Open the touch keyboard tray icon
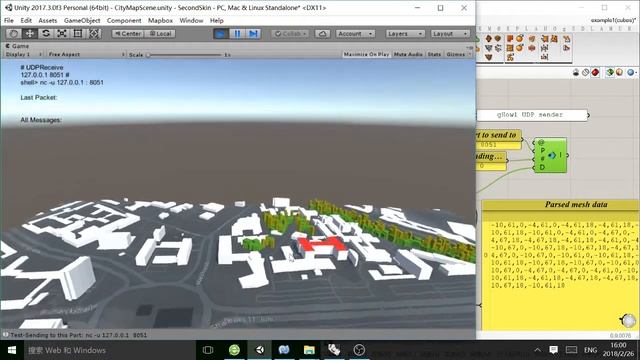The height and width of the screenshot is (360, 640). click(571, 350)
